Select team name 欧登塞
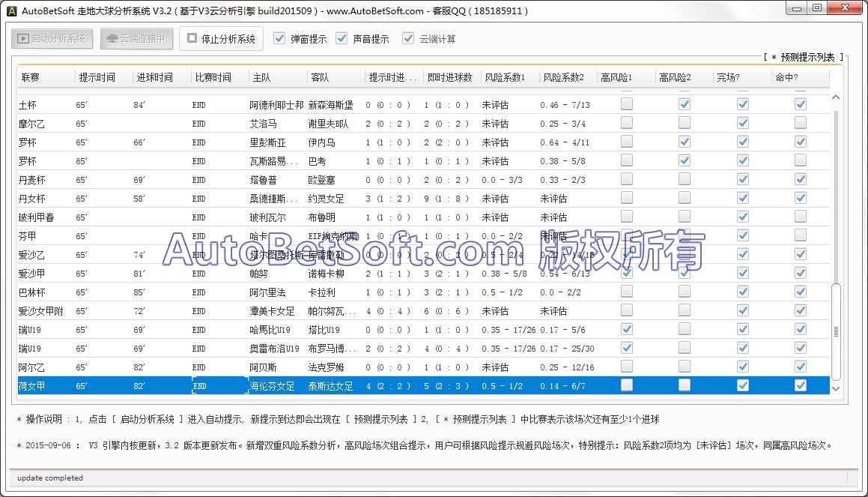Image resolution: width=868 pixels, height=497 pixels. [x=321, y=180]
